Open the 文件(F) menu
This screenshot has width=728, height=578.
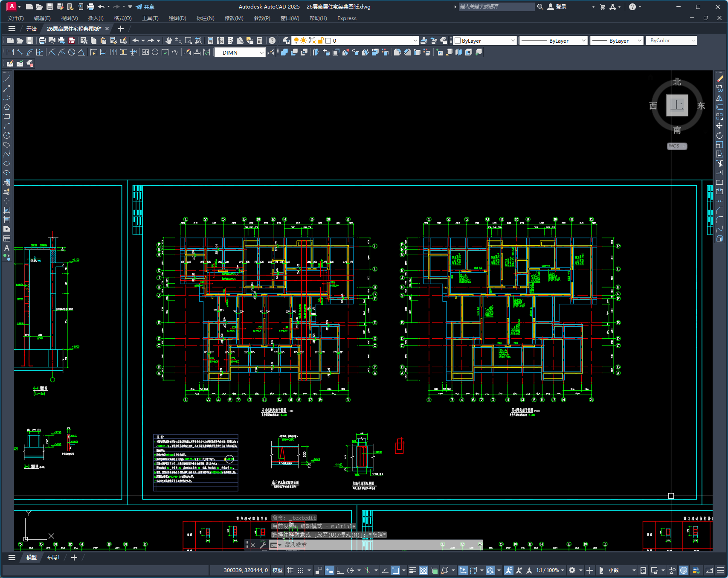16,18
